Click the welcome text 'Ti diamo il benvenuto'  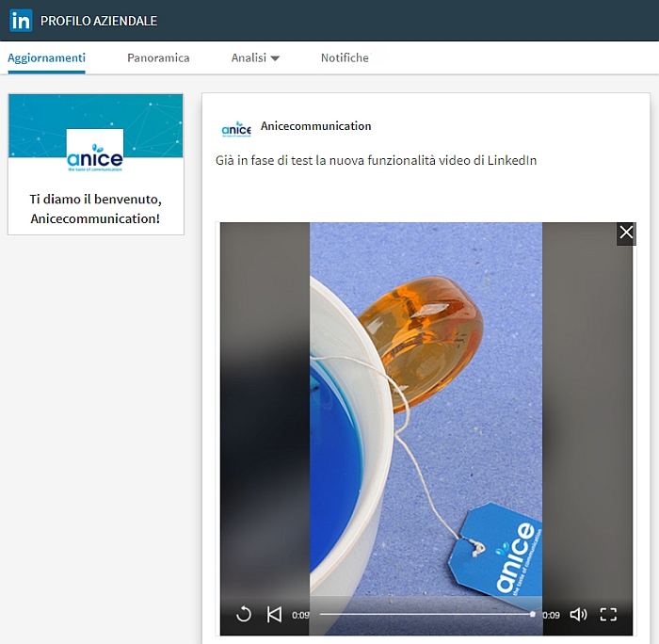click(x=95, y=199)
